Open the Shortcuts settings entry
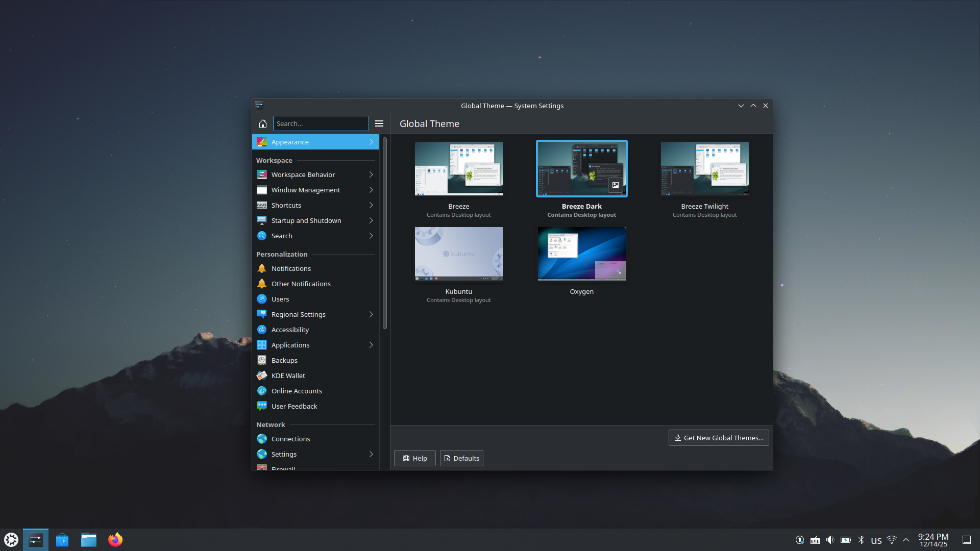Screen dimensions: 980x551 click(286, 205)
